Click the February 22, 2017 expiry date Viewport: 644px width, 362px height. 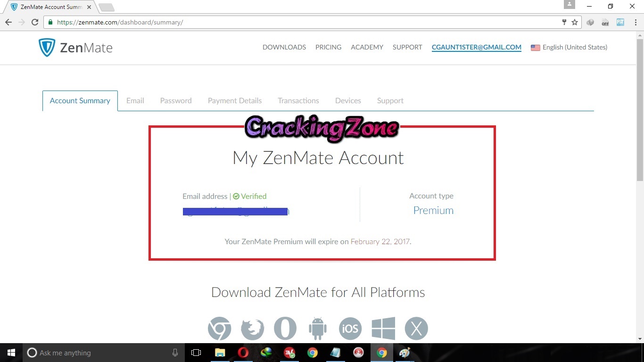tap(380, 241)
